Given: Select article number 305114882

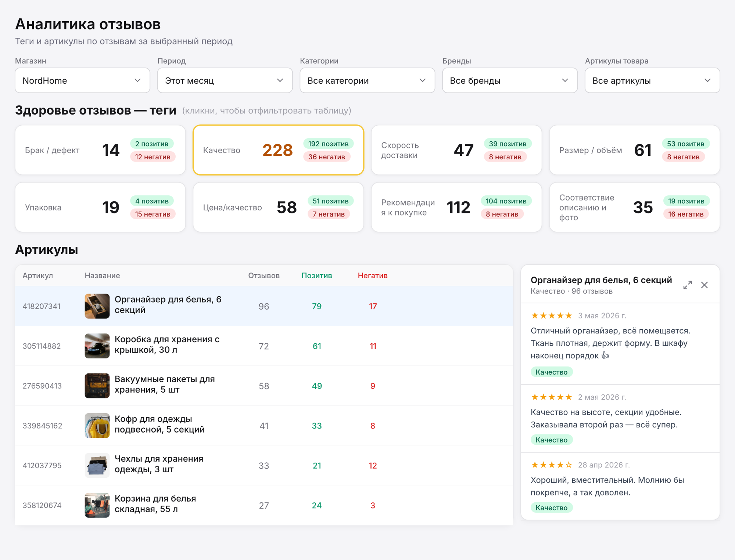Looking at the screenshot, I should tap(42, 346).
